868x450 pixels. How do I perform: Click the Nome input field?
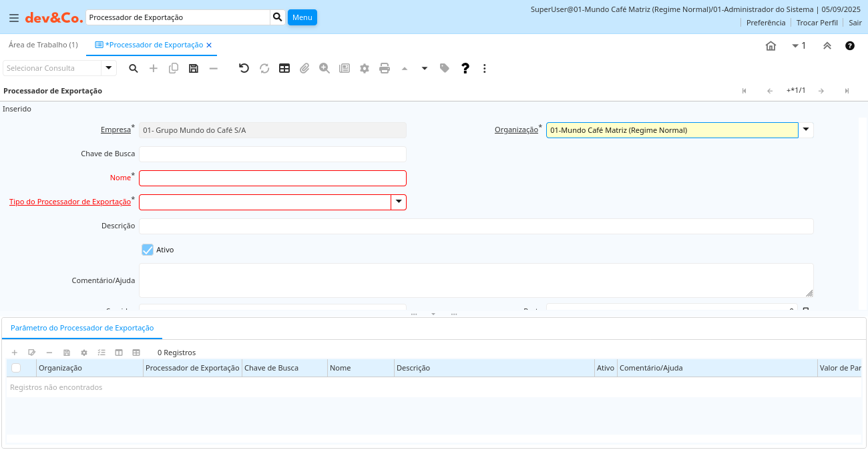coord(272,178)
